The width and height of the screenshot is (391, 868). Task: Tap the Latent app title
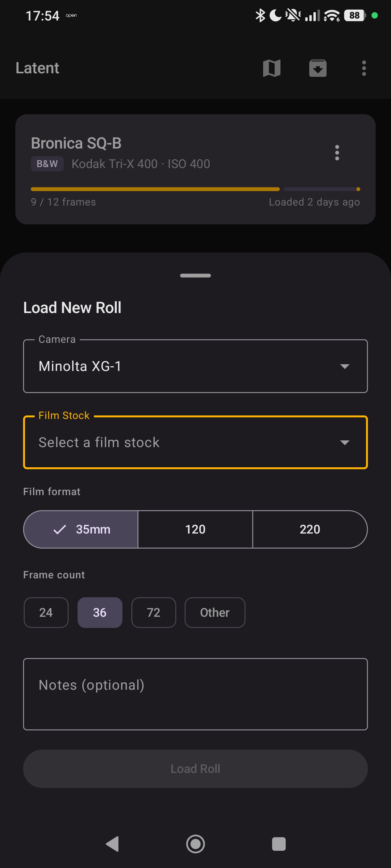[x=37, y=68]
